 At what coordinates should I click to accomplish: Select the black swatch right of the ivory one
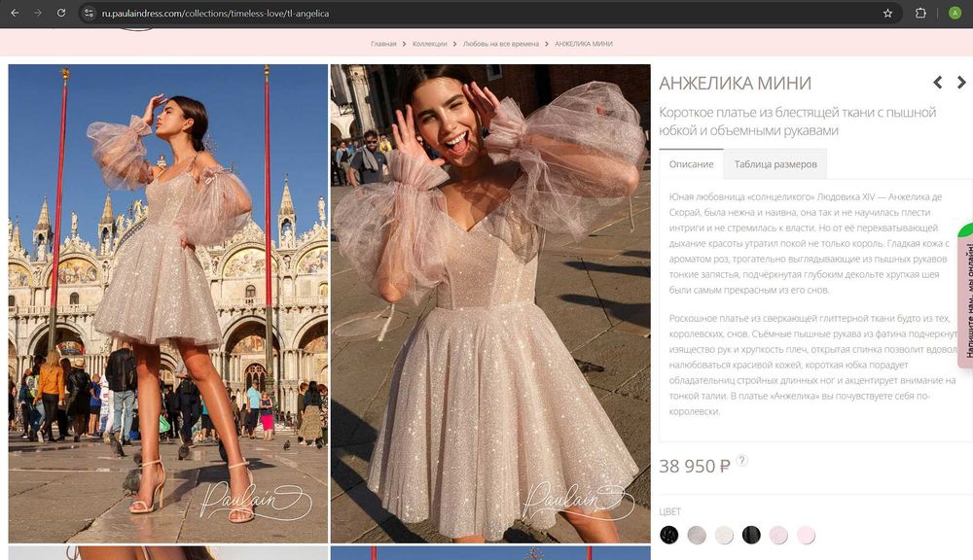click(751, 535)
